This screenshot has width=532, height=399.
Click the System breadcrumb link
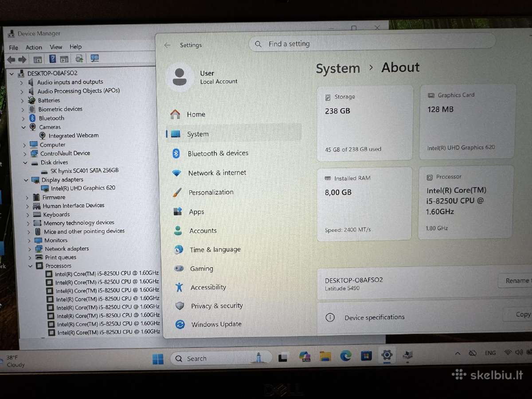pos(338,69)
